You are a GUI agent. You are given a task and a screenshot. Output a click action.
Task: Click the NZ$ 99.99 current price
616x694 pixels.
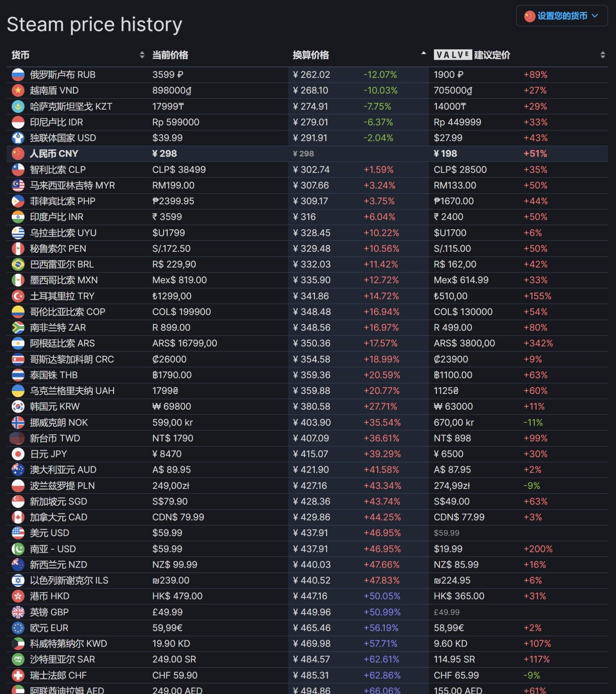[175, 565]
